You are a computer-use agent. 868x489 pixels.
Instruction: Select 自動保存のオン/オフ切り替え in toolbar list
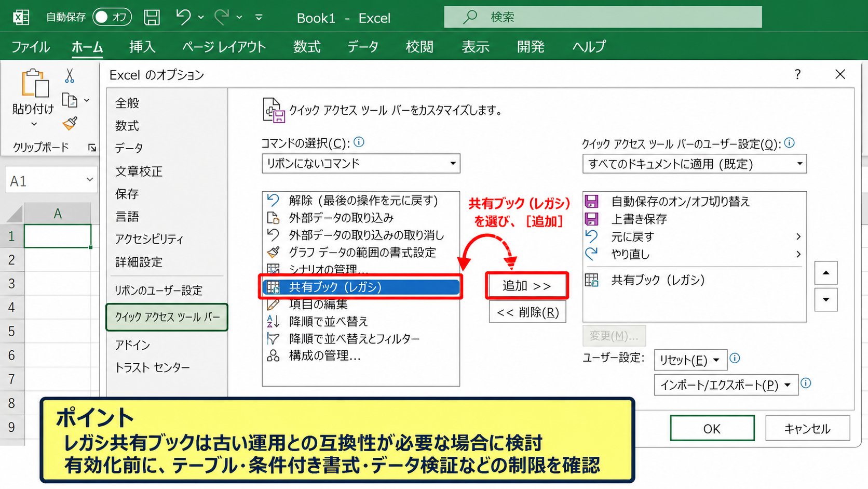click(694, 201)
